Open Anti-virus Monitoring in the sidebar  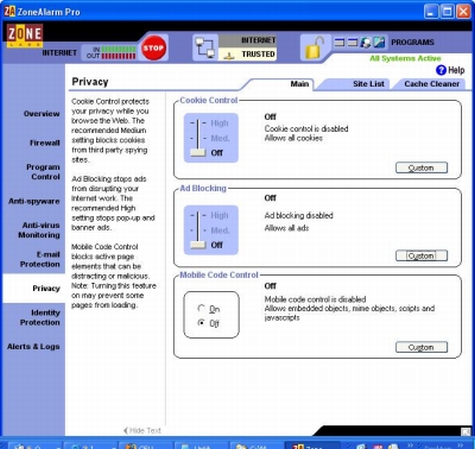click(39, 230)
